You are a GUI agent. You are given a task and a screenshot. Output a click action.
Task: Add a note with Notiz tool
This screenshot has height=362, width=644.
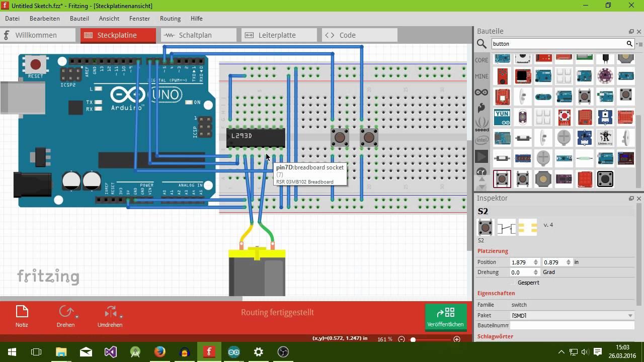coord(22,316)
